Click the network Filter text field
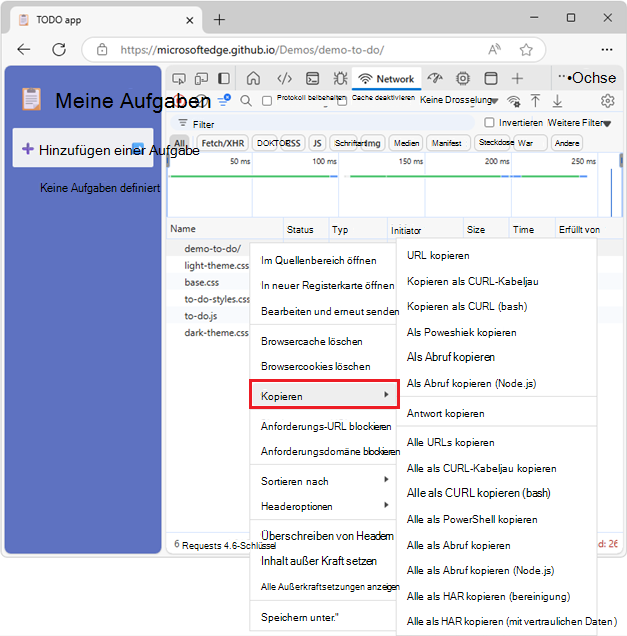 click(x=322, y=123)
